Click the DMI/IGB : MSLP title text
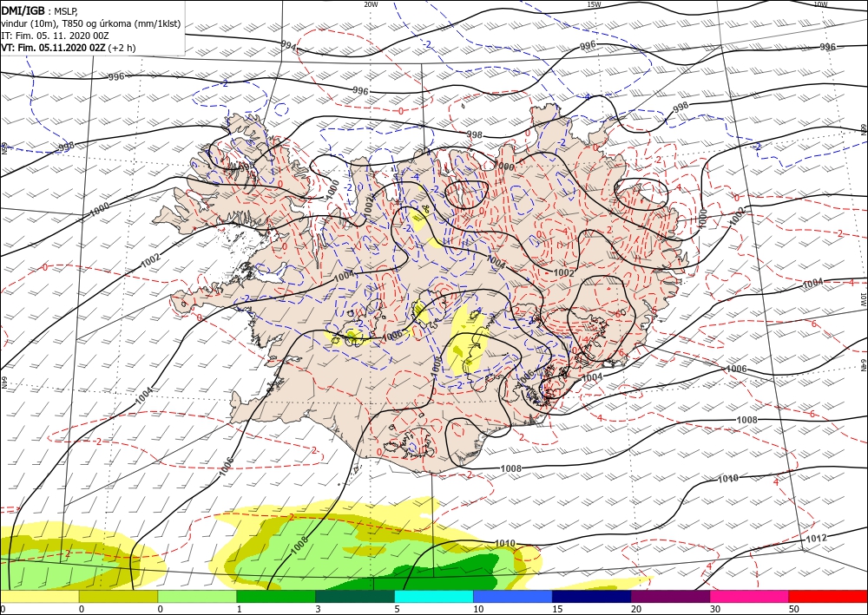 point(40,11)
